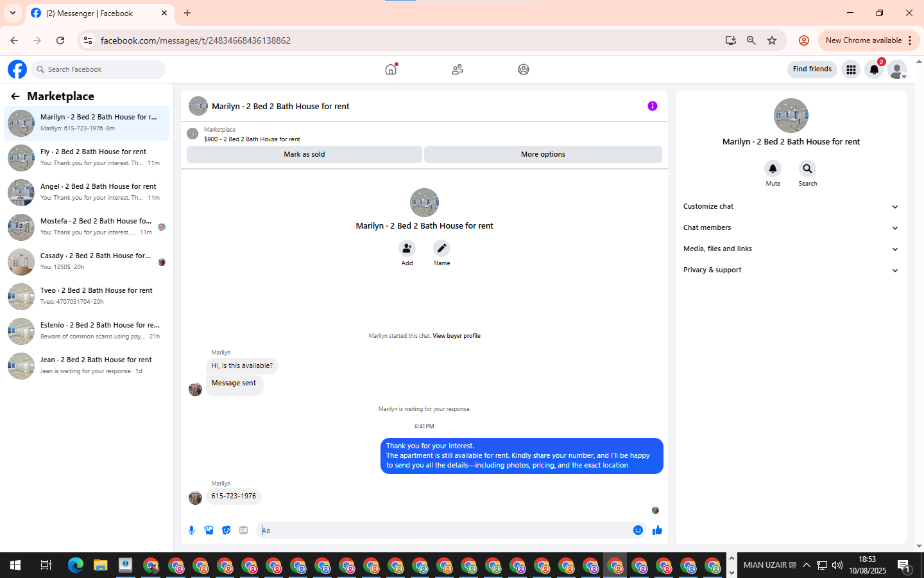The width and height of the screenshot is (924, 578).
Task: Open a new browser tab
Action: (x=187, y=13)
